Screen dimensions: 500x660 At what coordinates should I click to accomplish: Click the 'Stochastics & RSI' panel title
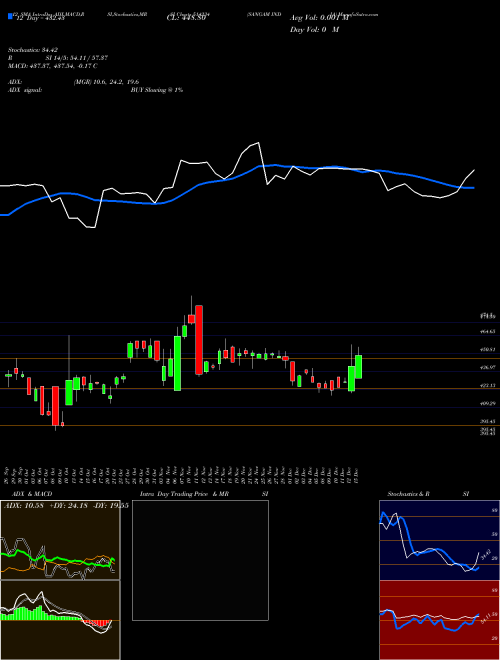pyautogui.click(x=428, y=494)
